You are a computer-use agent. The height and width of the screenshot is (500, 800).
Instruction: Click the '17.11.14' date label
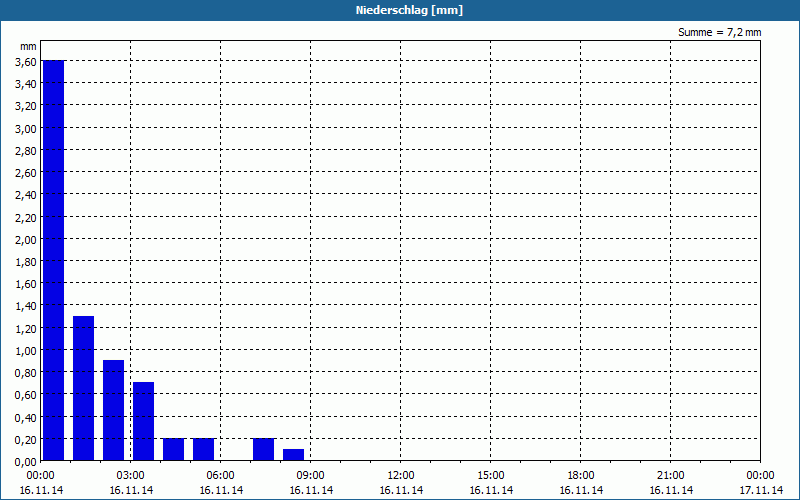[x=761, y=490]
